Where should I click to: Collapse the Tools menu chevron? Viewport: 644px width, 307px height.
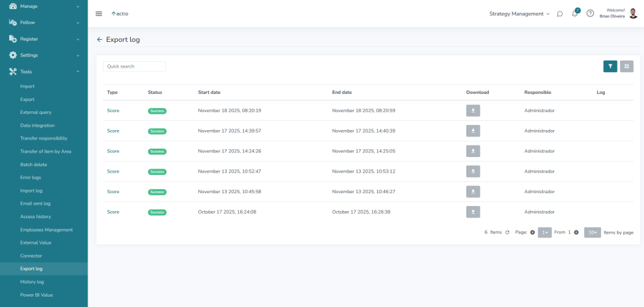coord(78,71)
